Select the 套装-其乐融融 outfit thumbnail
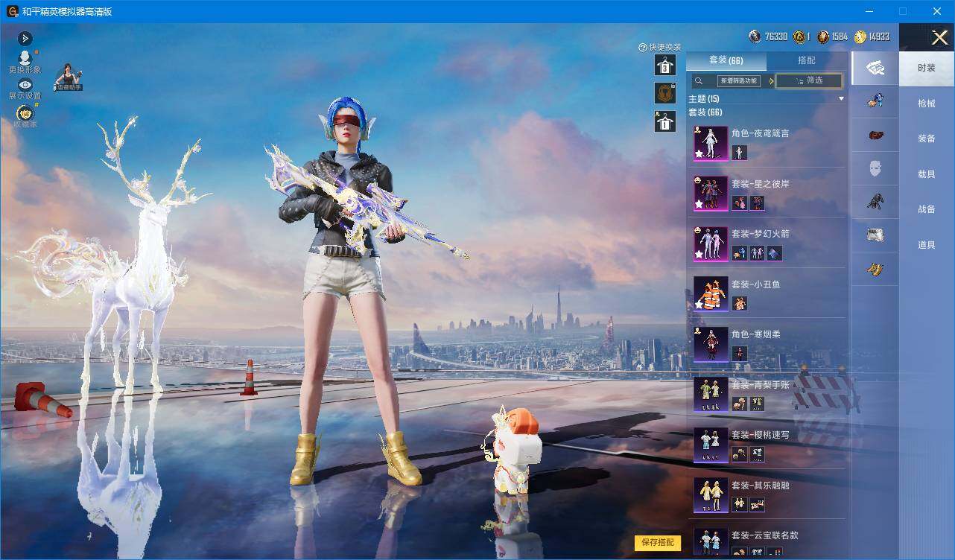Image resolution: width=955 pixels, height=560 pixels. (711, 495)
